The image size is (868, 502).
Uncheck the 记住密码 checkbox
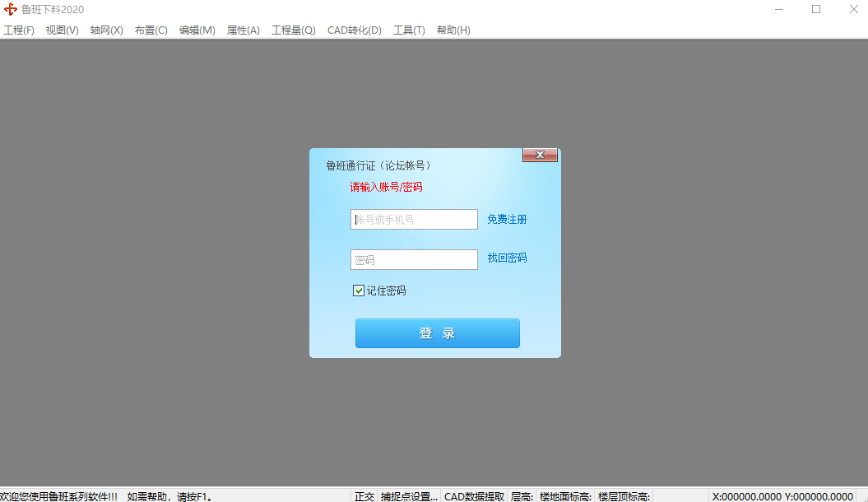tap(358, 291)
